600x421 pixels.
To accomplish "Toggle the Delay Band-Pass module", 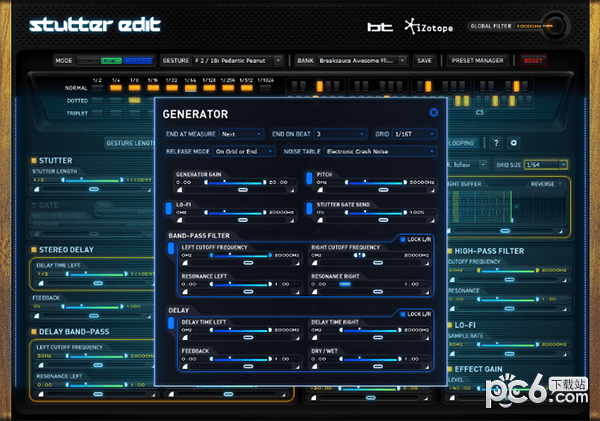I will tap(34, 331).
